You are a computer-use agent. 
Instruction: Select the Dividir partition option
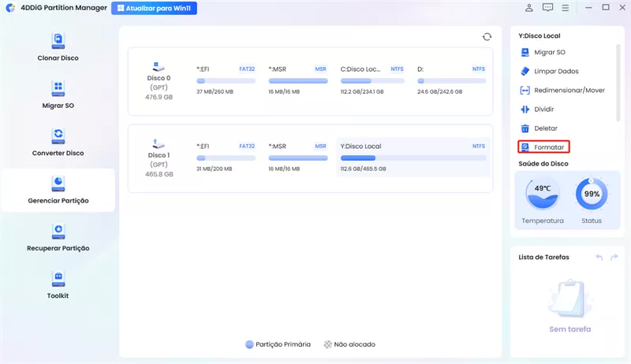(x=543, y=110)
